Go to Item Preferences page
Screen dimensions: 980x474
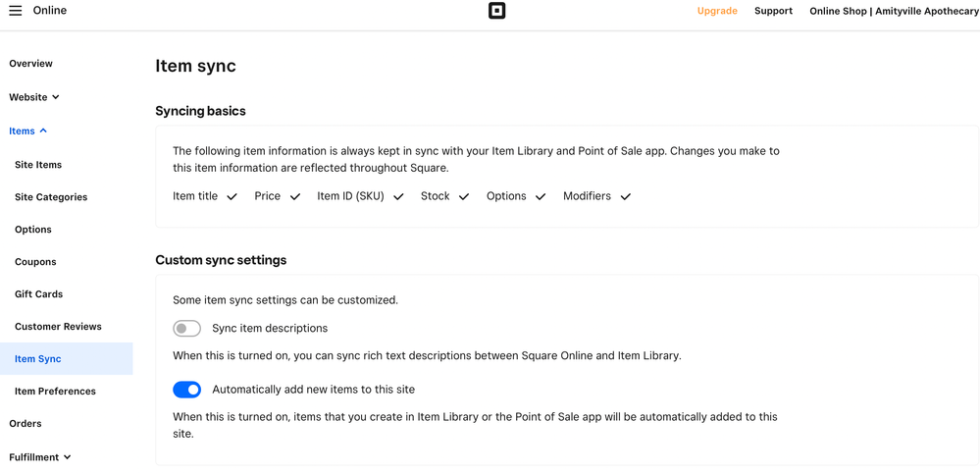tap(55, 392)
